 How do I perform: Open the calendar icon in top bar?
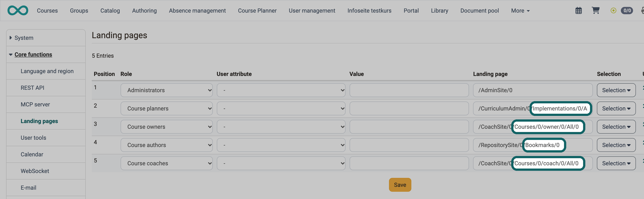[578, 11]
